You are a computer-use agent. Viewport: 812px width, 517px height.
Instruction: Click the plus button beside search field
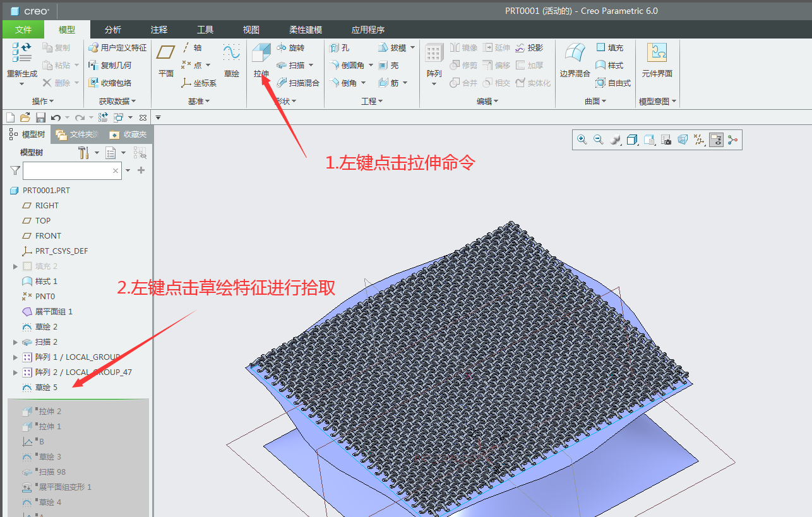pos(141,170)
